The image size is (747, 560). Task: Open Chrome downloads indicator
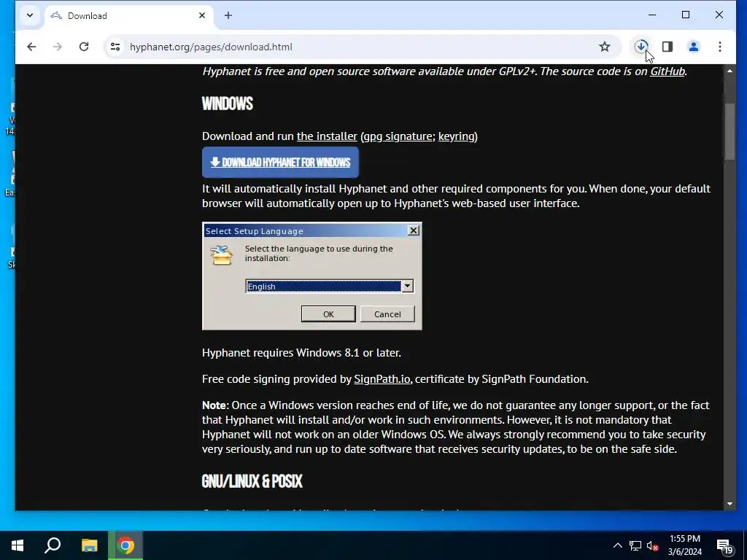[641, 47]
